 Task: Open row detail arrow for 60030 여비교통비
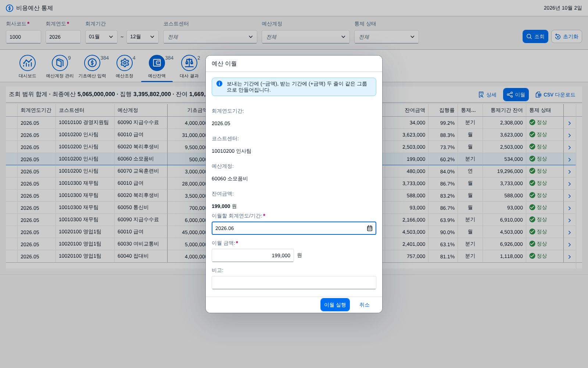pyautogui.click(x=570, y=244)
